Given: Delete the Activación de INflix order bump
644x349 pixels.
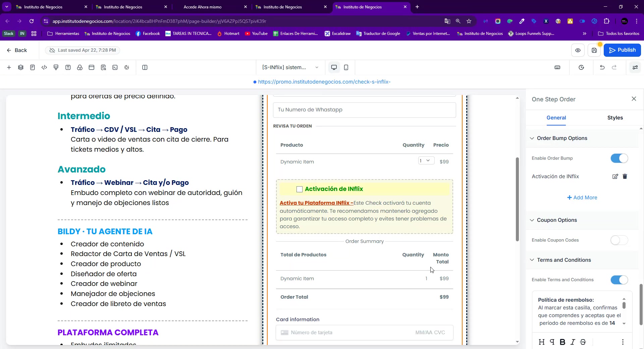Looking at the screenshot, I should pyautogui.click(x=625, y=177).
